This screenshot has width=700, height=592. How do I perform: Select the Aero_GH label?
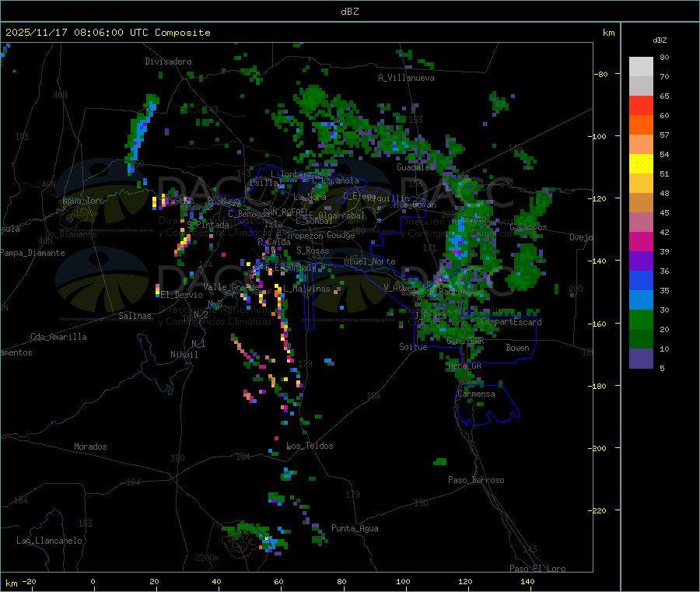(x=465, y=366)
